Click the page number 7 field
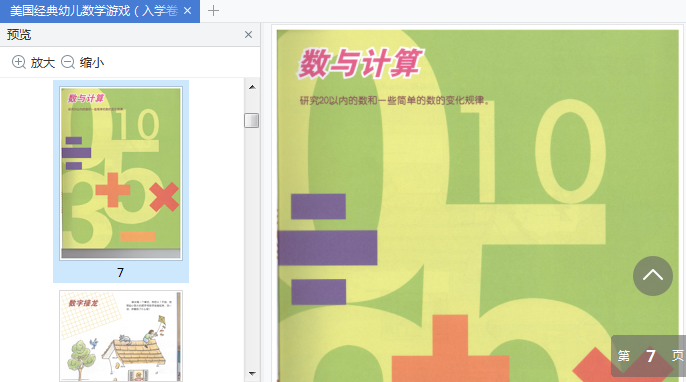Image resolution: width=686 pixels, height=382 pixels. pos(651,356)
